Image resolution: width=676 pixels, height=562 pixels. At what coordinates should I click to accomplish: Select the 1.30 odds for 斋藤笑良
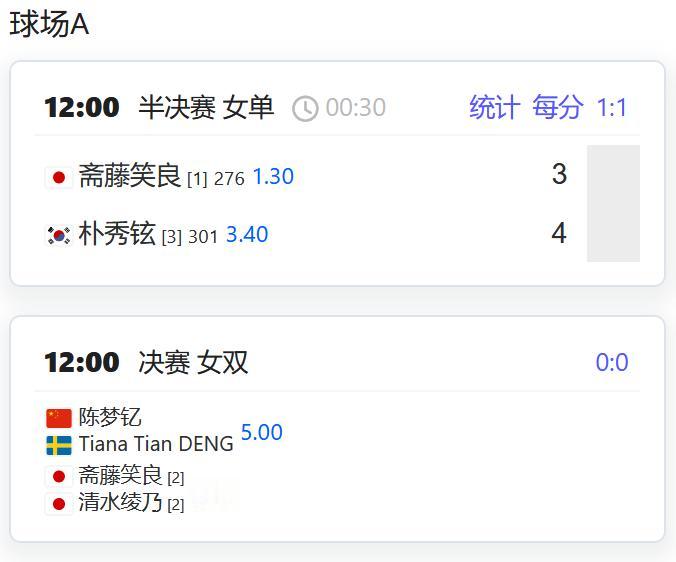(x=273, y=177)
